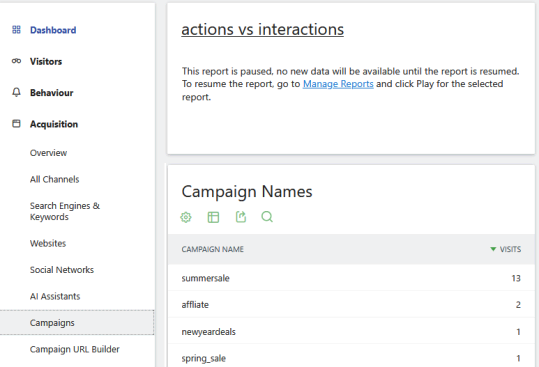Click the Visitors binoculars icon
This screenshot has height=367, width=539.
click(x=16, y=61)
